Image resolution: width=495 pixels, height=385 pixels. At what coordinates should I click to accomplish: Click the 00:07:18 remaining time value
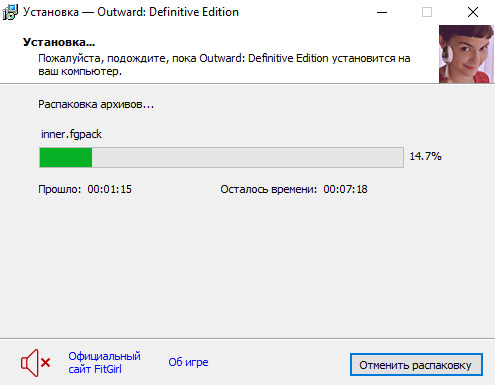tap(345, 189)
